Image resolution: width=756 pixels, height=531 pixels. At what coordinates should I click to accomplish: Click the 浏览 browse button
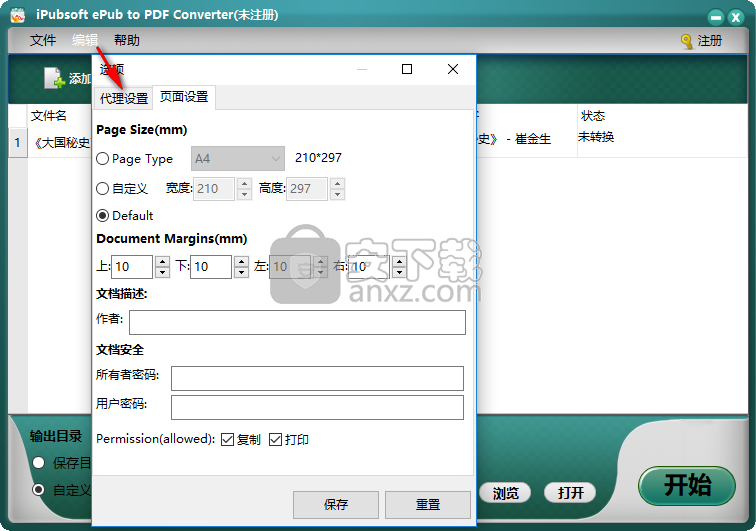click(506, 493)
